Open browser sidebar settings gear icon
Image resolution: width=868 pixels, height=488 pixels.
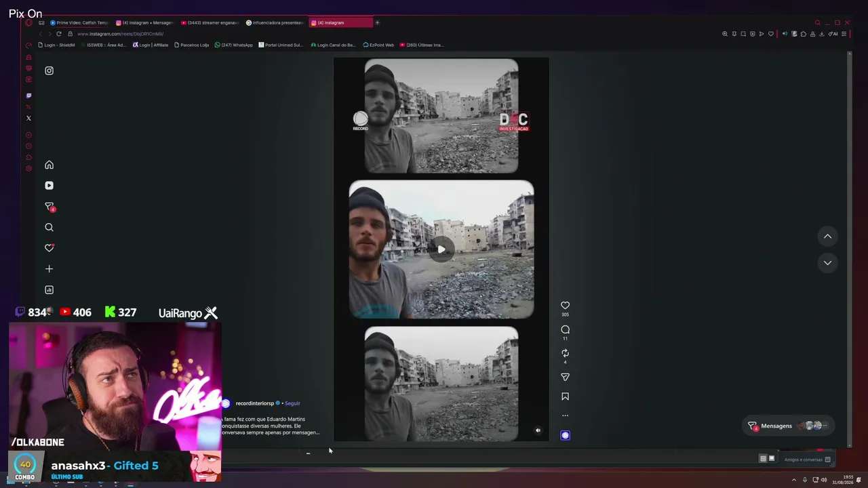(x=28, y=168)
